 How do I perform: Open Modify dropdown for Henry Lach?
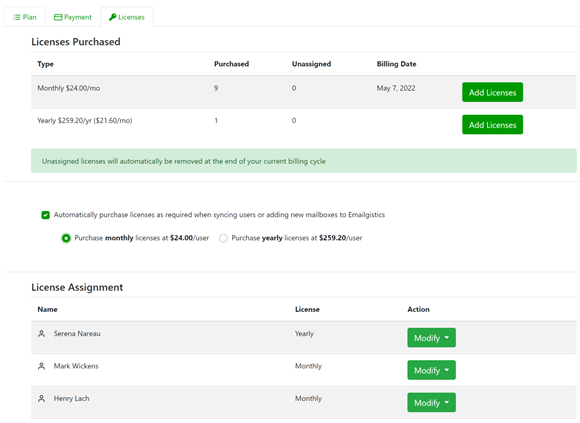pos(431,403)
